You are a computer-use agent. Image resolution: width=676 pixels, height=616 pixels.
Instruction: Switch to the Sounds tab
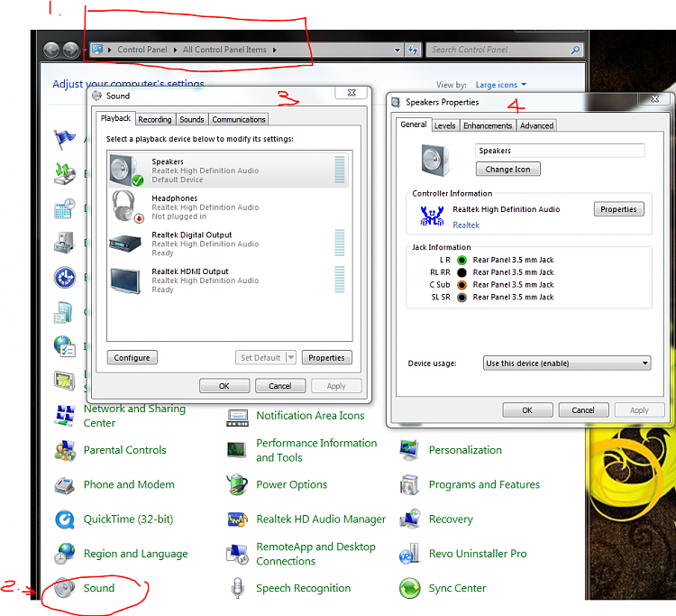point(192,119)
